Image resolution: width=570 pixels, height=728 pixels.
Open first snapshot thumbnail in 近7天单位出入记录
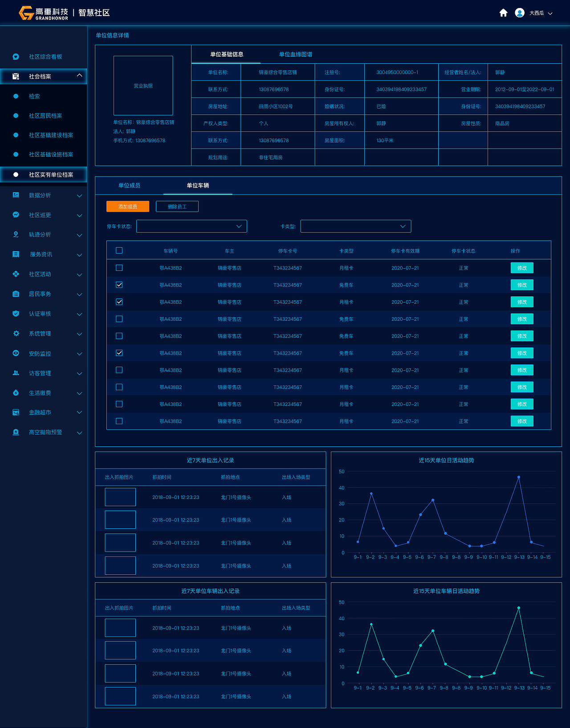(x=120, y=497)
